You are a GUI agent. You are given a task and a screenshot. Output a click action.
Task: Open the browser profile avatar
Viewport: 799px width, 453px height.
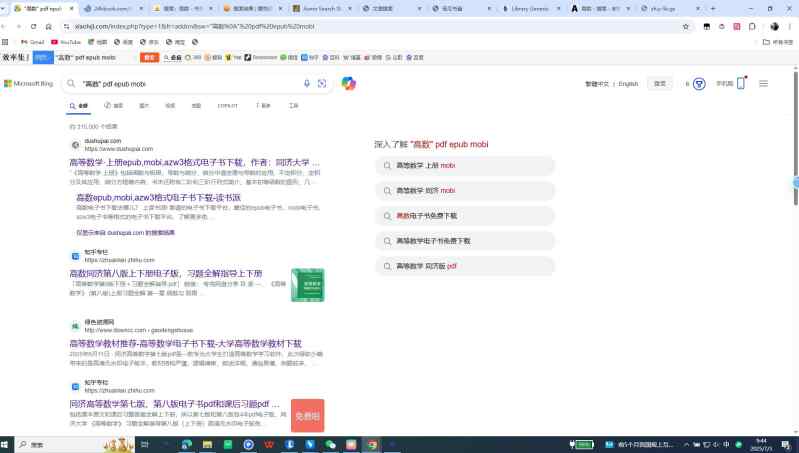pos(775,26)
